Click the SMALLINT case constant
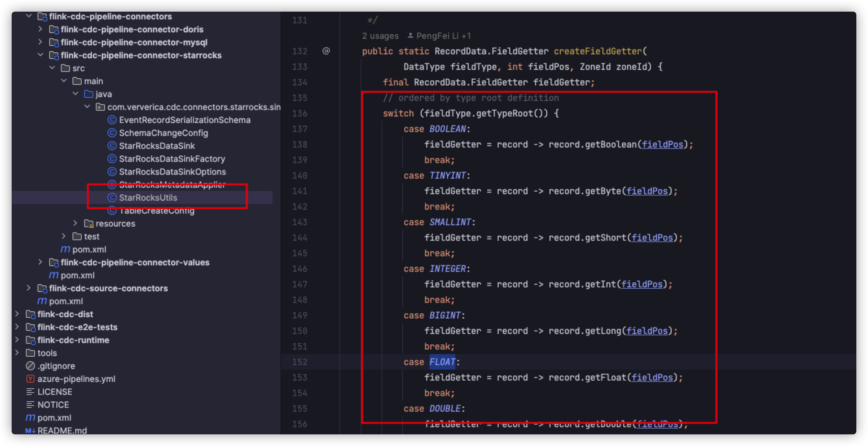868x446 pixels. tap(450, 222)
